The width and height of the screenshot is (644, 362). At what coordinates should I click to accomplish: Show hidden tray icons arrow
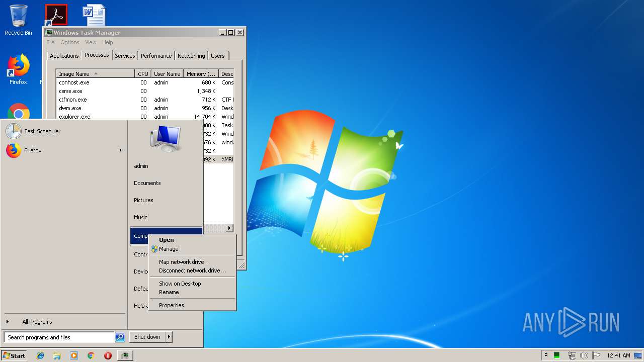(x=546, y=355)
